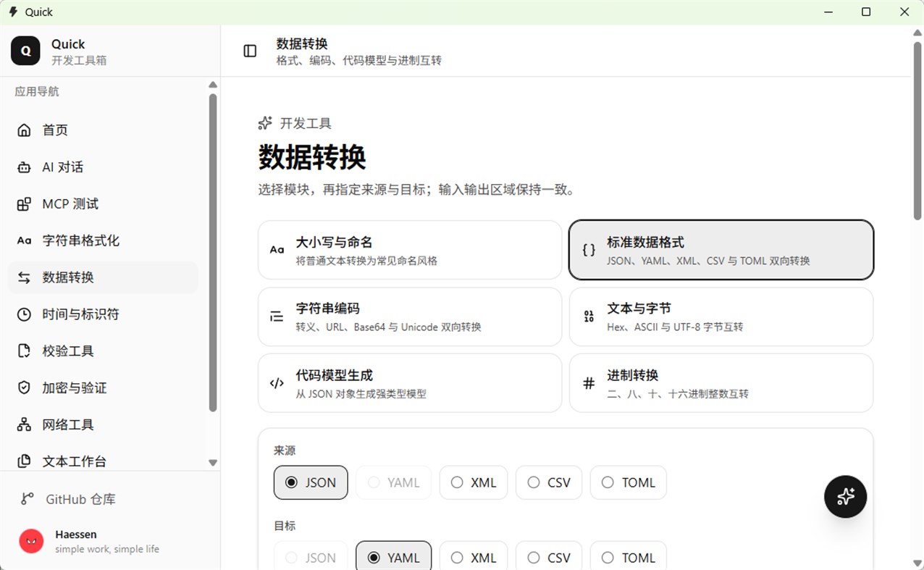924x570 pixels.
Task: Open the floating black sparkle assistant button
Action: (845, 496)
